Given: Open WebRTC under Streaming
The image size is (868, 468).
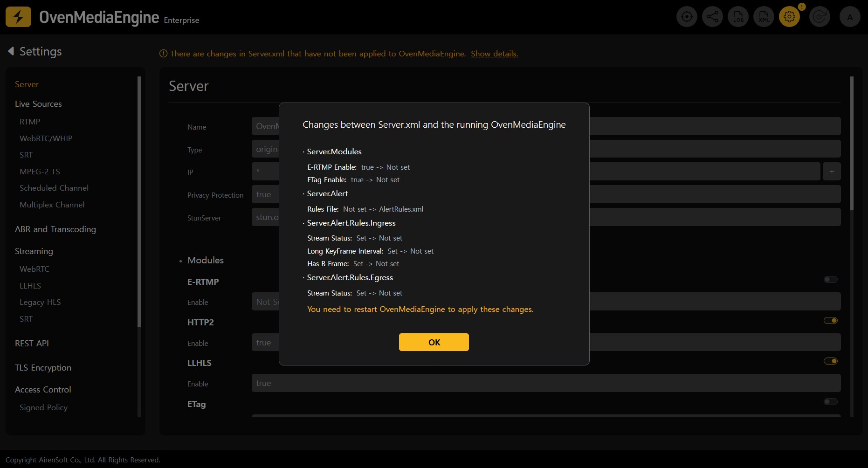Looking at the screenshot, I should click(x=34, y=269).
